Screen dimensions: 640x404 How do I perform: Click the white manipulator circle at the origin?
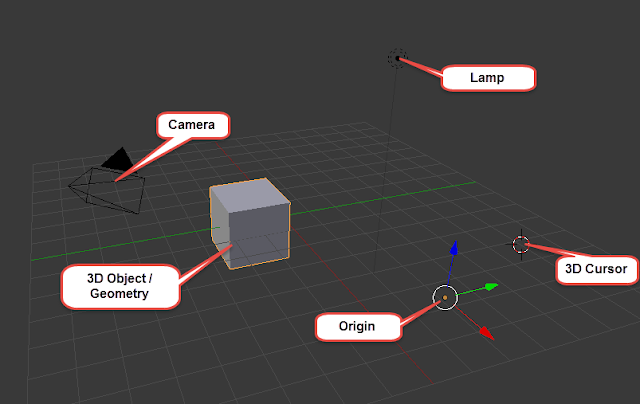[x=445, y=297]
